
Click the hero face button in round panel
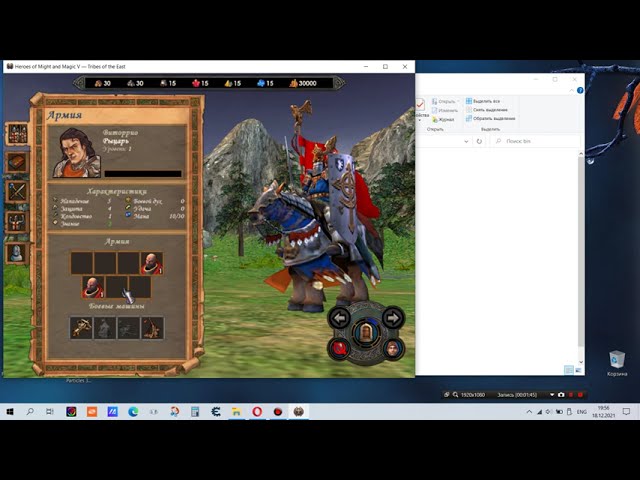click(x=392, y=349)
